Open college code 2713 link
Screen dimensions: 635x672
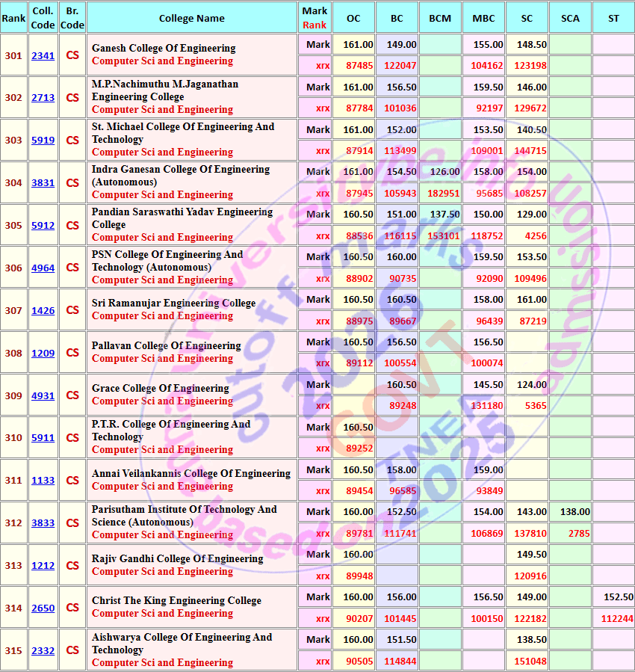[43, 98]
